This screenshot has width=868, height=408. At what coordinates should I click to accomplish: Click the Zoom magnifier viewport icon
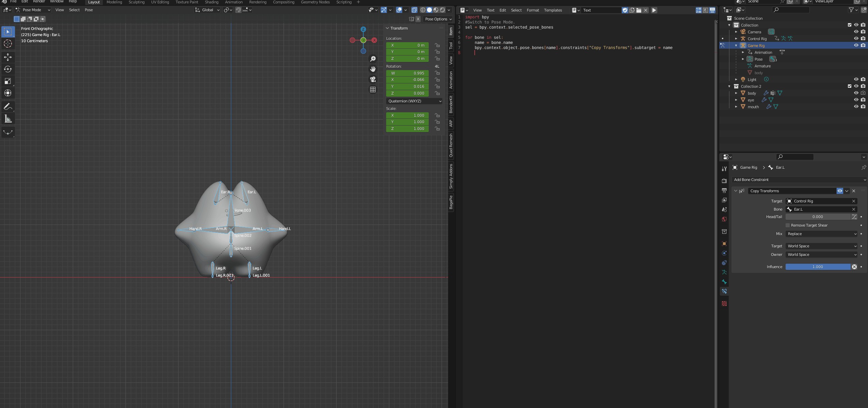[x=373, y=59]
